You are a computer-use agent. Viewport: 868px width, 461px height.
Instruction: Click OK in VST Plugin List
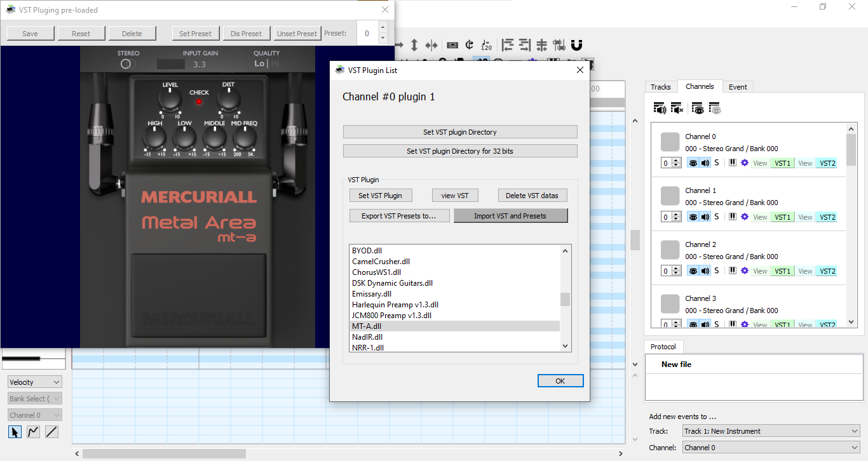560,381
